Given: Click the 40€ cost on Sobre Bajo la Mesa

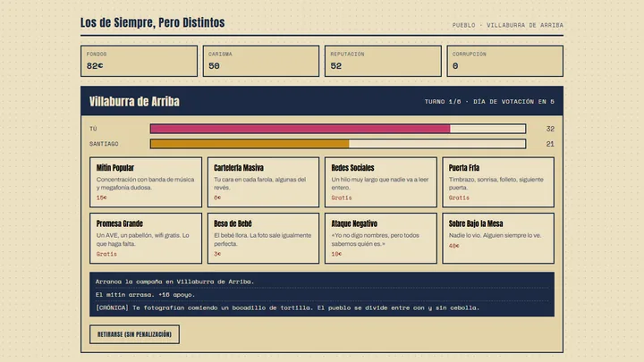Looking at the screenshot, I should (453, 246).
